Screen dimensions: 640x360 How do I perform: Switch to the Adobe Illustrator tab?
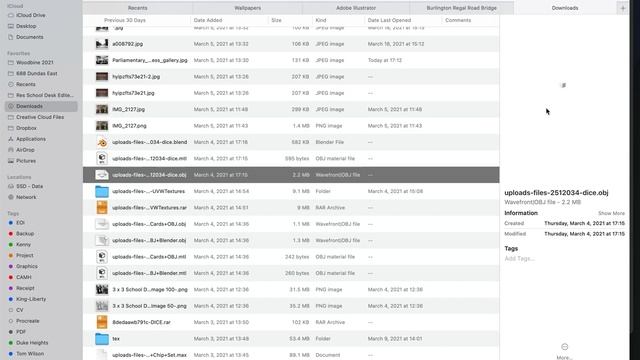point(356,8)
